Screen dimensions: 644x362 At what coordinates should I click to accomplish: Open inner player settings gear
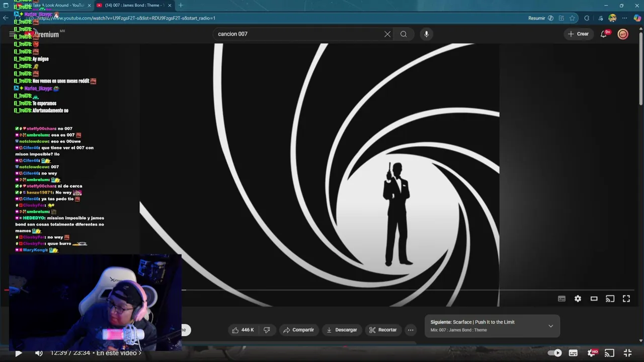[578, 299]
